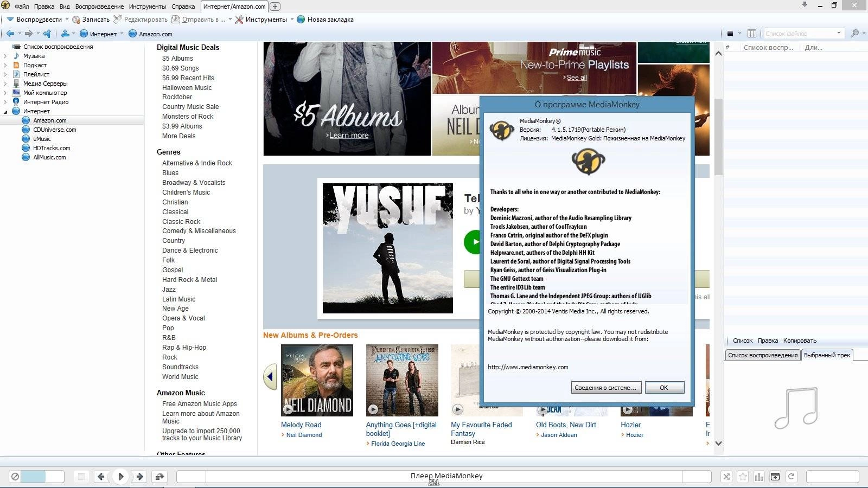Click the play button in player
This screenshot has width=868, height=488.
pos(120,477)
